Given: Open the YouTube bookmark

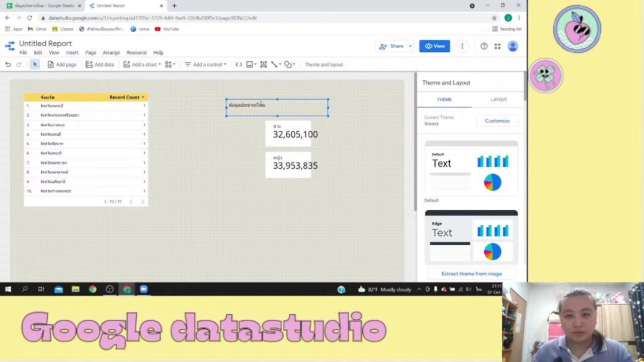Looking at the screenshot, I should (x=167, y=29).
